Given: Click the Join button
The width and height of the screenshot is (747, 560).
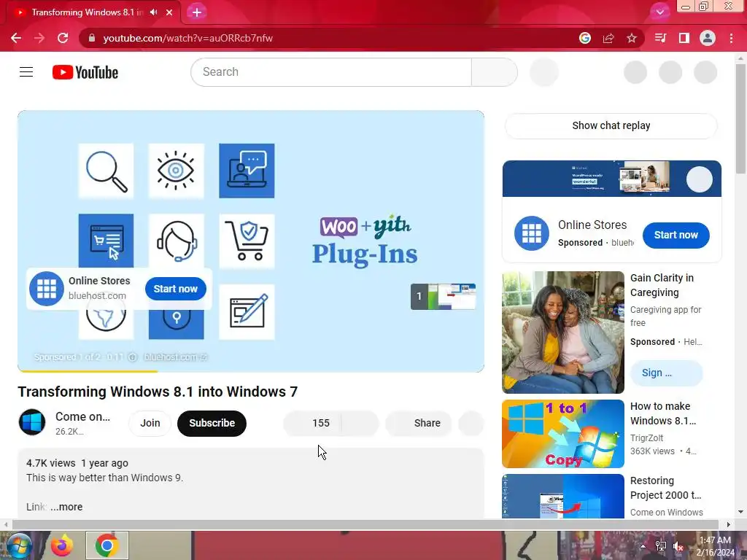Looking at the screenshot, I should (150, 423).
